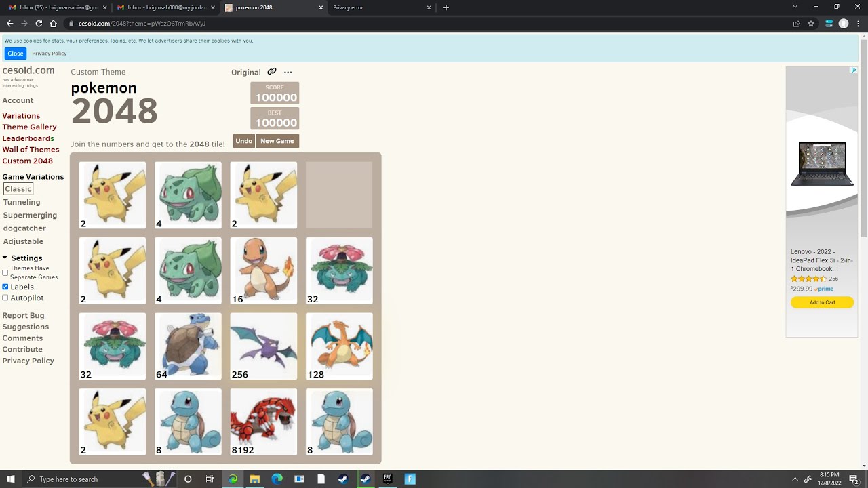Close the pokemon 2048 tab
This screenshot has width=868, height=488.
[x=321, y=7]
